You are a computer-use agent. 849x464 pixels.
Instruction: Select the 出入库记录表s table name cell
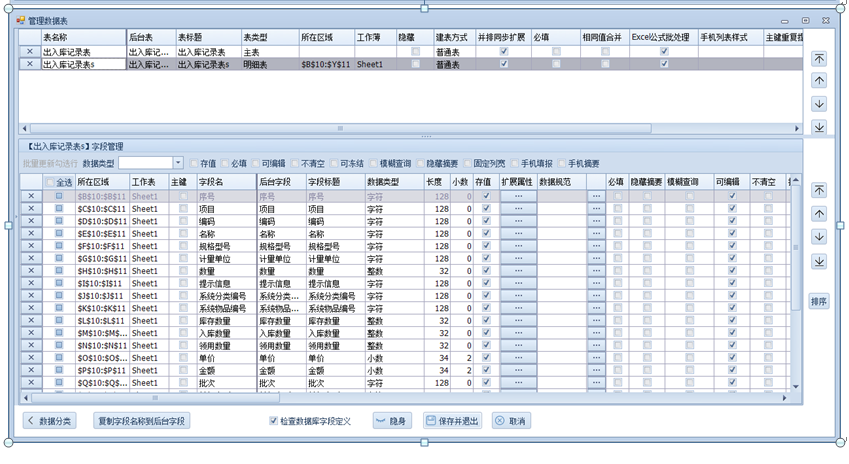coord(80,64)
